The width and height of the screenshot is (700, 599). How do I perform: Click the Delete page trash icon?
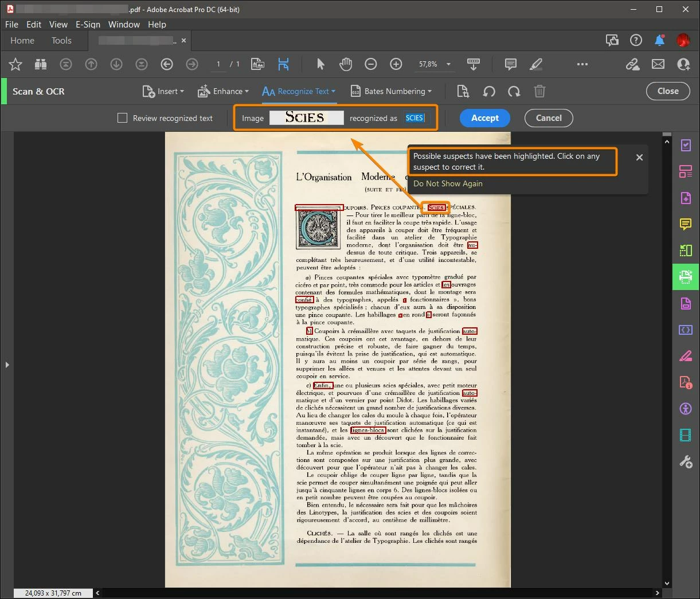click(539, 92)
